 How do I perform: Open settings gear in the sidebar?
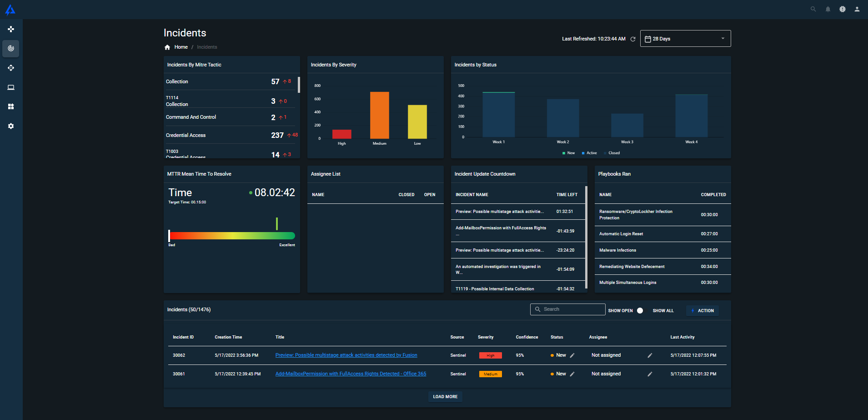point(11,126)
